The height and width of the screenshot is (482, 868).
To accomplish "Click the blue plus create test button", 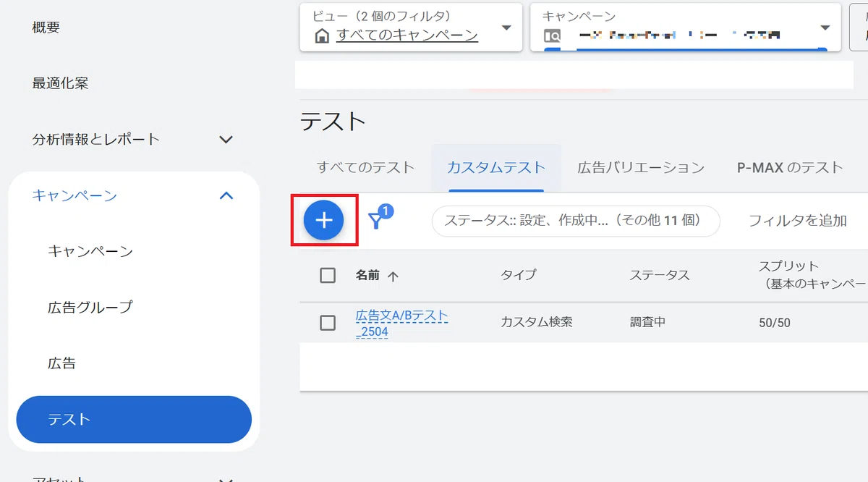I will point(323,221).
